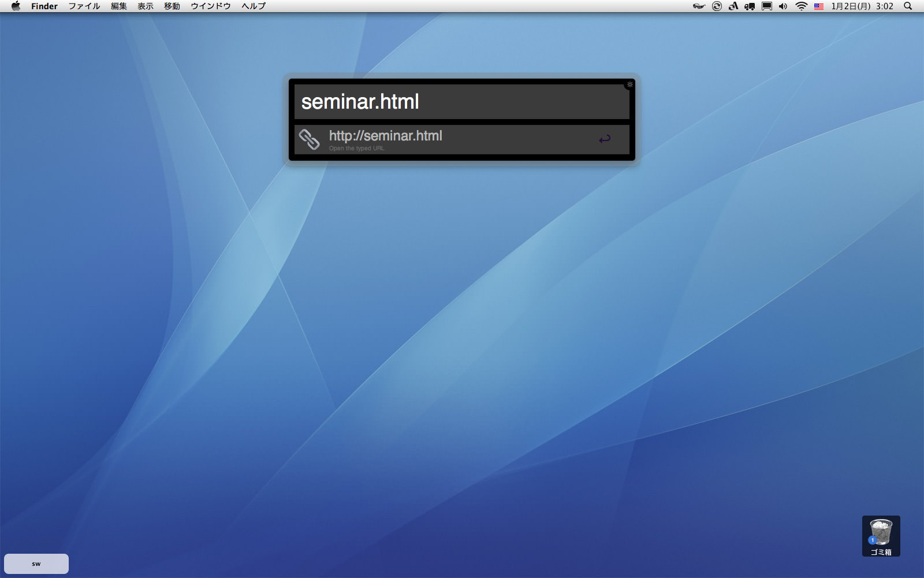Open the Finder application menu

point(44,6)
